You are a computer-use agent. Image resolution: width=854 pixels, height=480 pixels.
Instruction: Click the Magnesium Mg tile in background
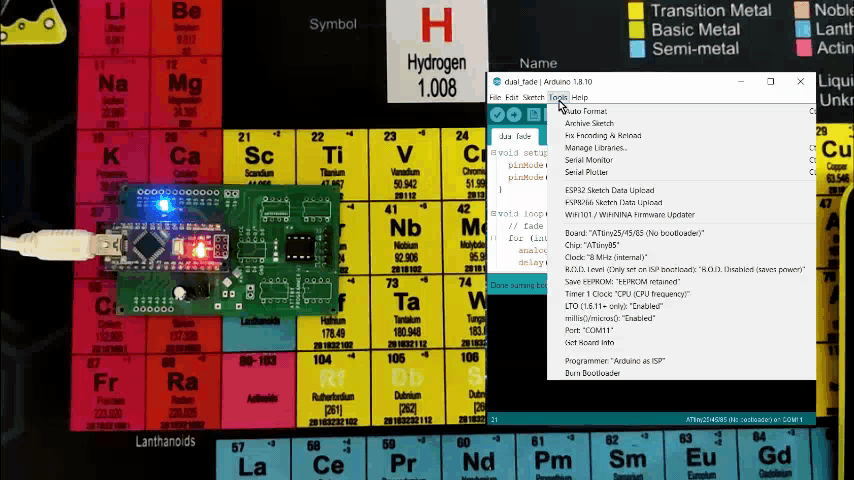click(x=185, y=92)
